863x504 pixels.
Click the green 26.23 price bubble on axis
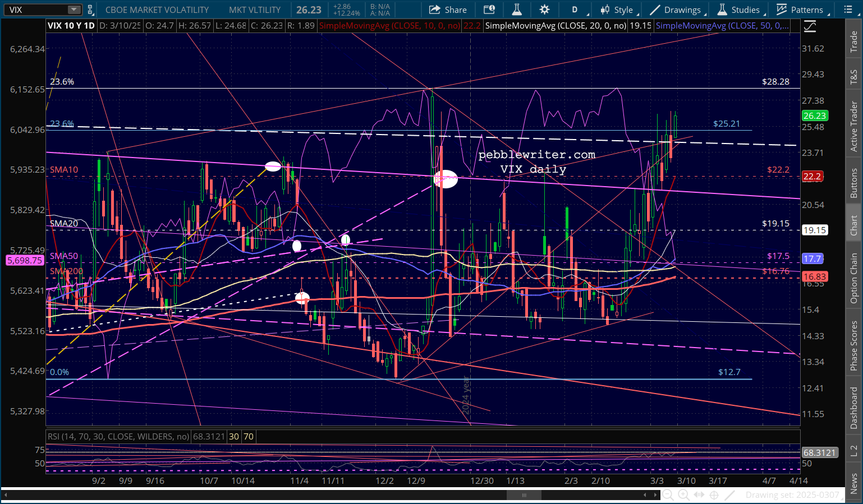click(x=814, y=115)
